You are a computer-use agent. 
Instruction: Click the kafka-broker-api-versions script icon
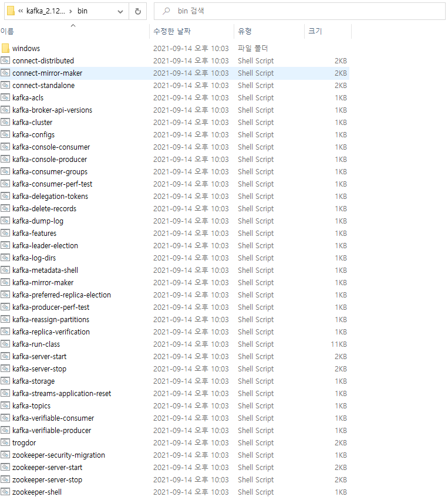[x=5, y=110]
